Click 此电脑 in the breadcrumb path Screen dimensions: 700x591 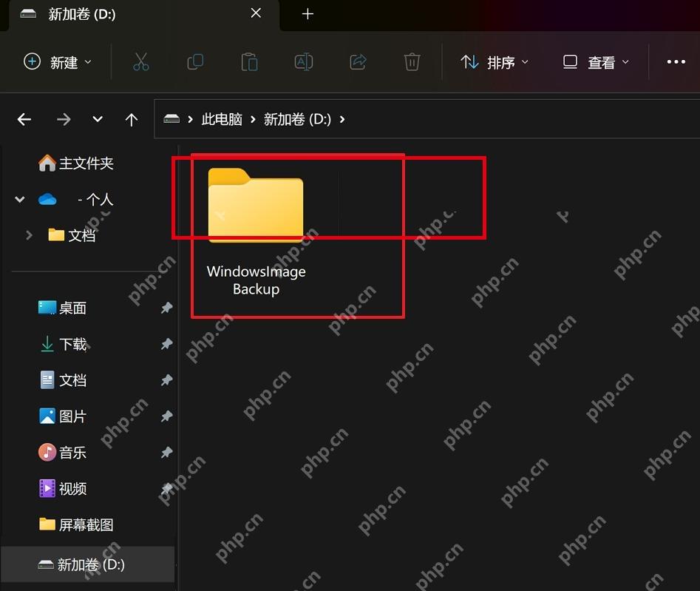pos(222,119)
